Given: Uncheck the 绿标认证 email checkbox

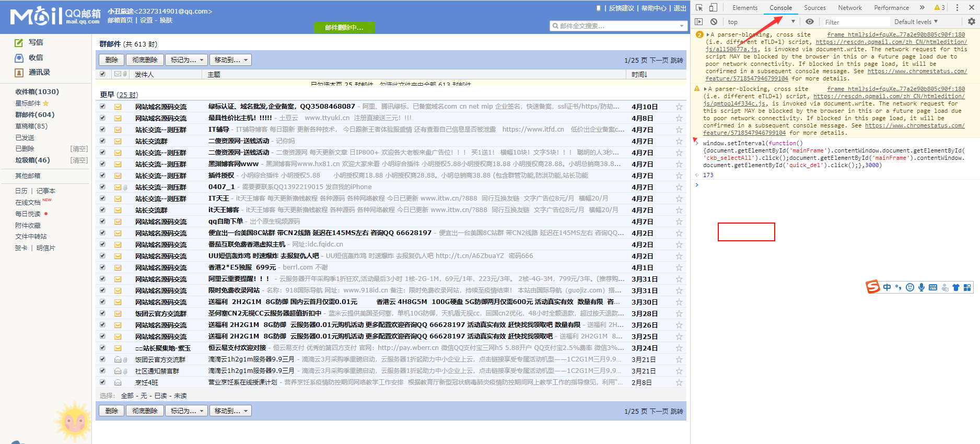Looking at the screenshot, I should coord(102,106).
